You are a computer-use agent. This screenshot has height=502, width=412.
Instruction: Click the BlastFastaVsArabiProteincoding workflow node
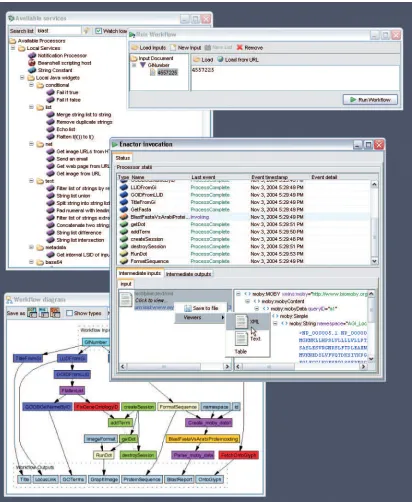pos(203,439)
